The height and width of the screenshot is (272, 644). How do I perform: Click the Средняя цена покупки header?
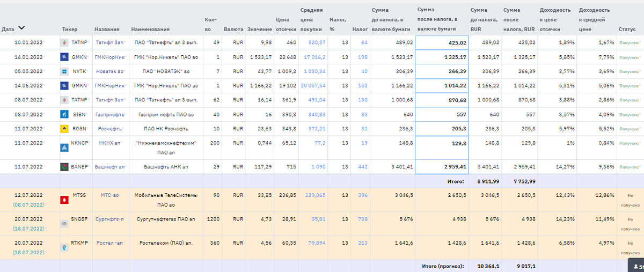pyautogui.click(x=312, y=19)
